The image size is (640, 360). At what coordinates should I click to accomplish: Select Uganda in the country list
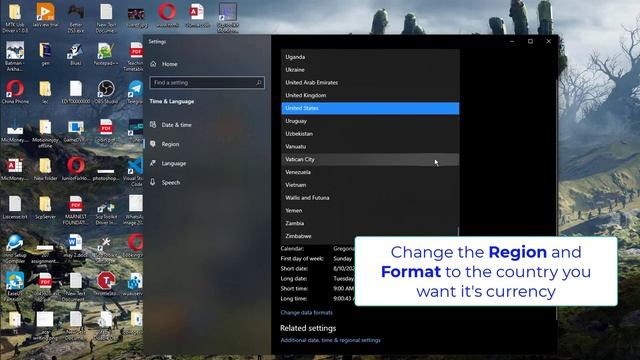(x=370, y=57)
